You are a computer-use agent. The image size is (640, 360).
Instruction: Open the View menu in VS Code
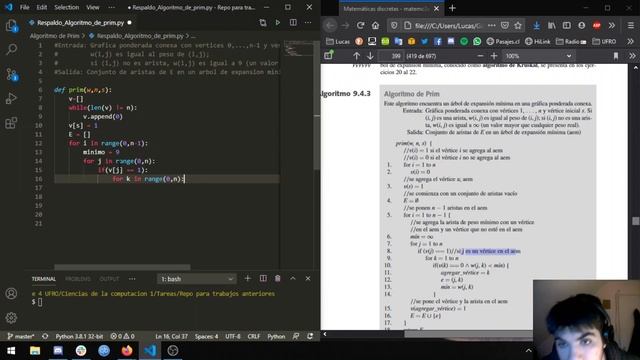coord(93,7)
